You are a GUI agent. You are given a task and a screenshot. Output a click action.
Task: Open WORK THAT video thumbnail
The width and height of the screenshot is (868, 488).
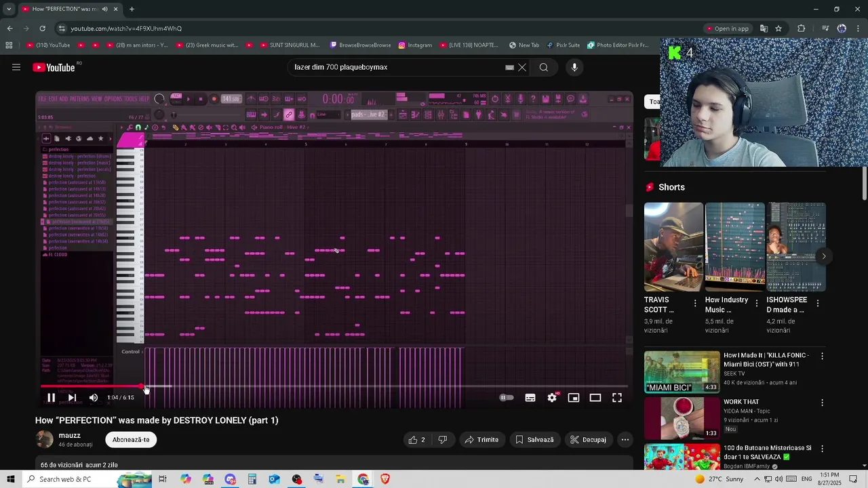tap(682, 418)
